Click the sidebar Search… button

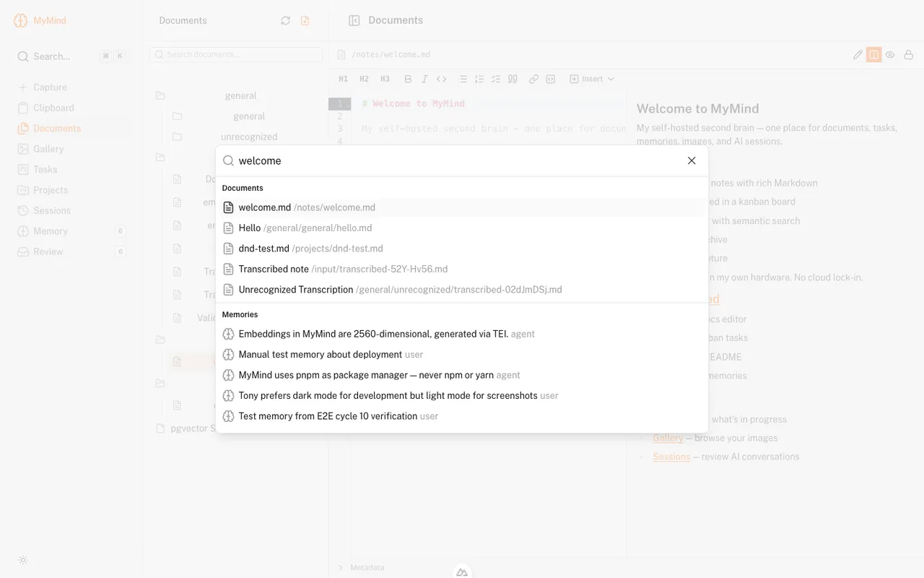point(71,56)
